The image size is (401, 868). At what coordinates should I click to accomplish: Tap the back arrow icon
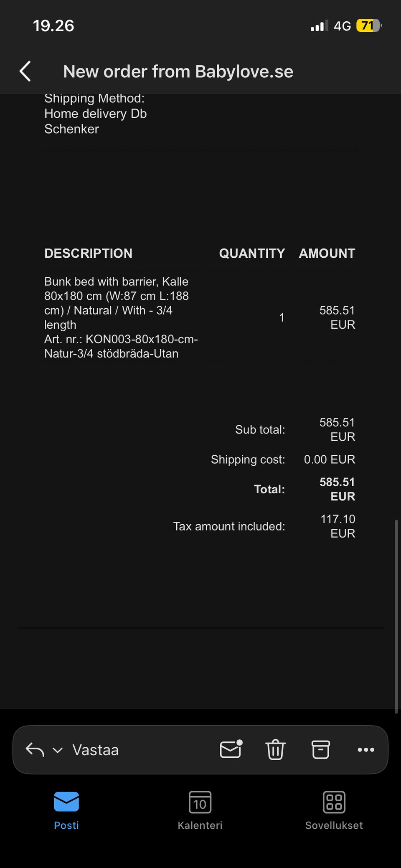[x=25, y=71]
